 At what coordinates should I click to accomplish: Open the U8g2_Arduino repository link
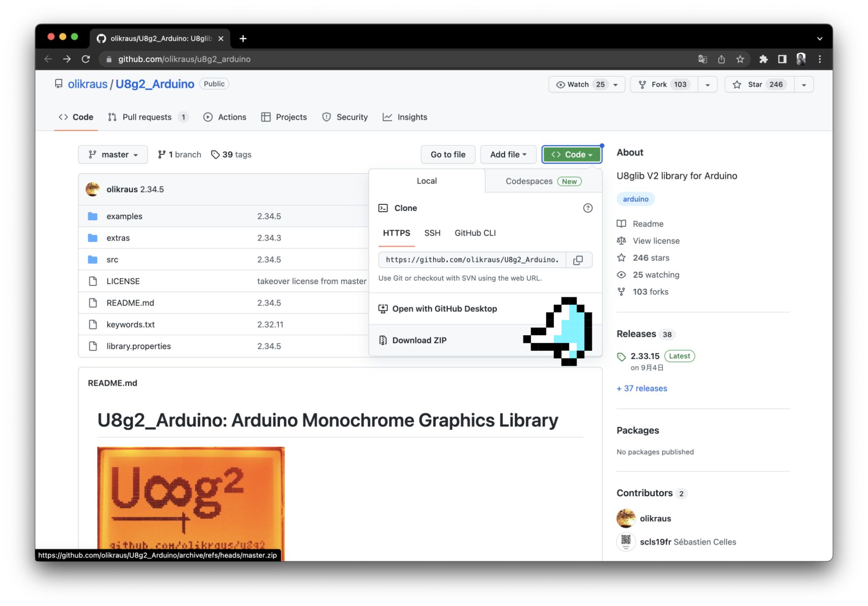click(x=155, y=84)
